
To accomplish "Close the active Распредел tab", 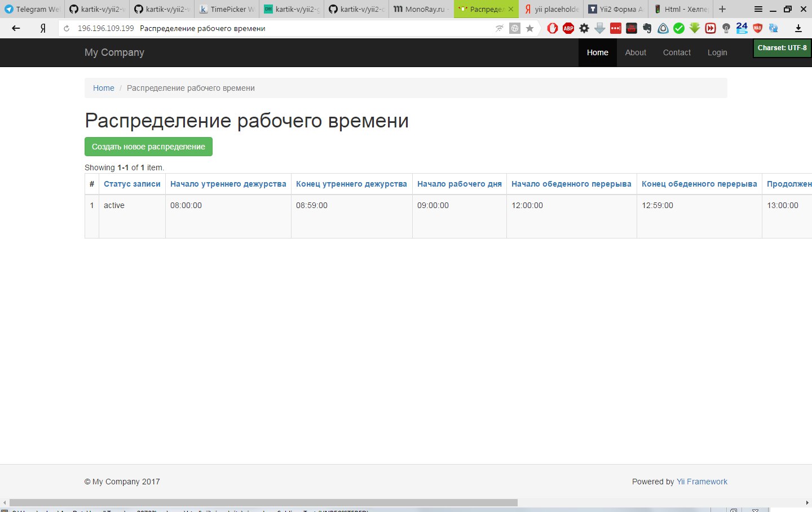I will coord(511,9).
